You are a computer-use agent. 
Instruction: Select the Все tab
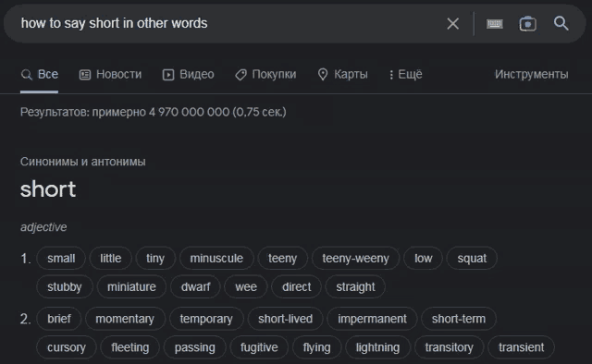tap(39, 74)
